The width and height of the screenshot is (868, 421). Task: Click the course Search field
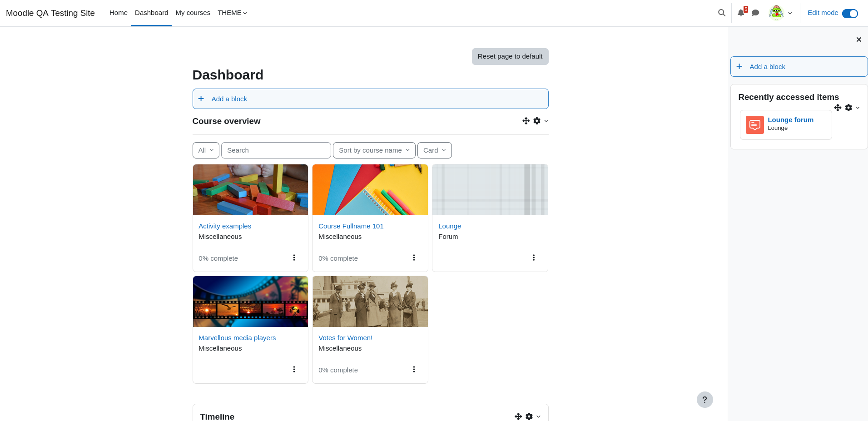[x=276, y=150]
